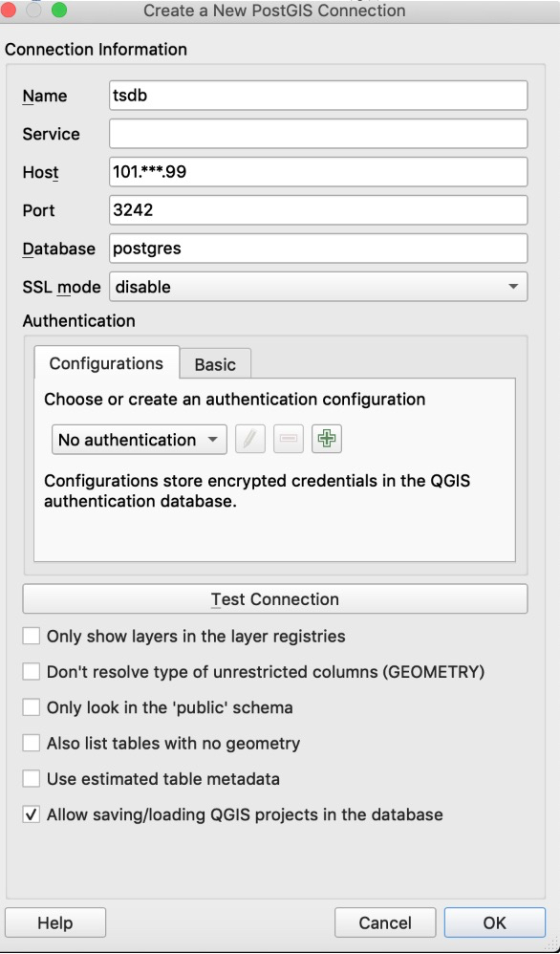Image resolution: width=560 pixels, height=954 pixels.
Task: Click the Test Connection button
Action: point(275,599)
